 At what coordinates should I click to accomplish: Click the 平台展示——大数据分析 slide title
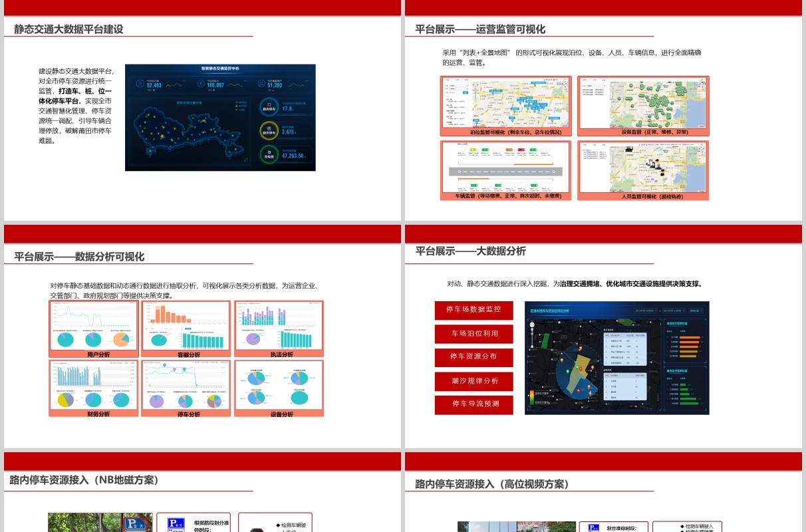[x=471, y=251]
